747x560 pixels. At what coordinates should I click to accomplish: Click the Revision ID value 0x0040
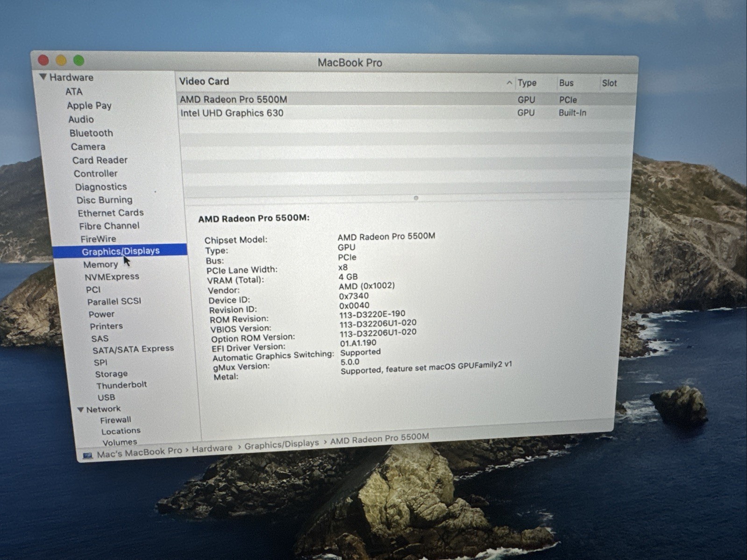click(354, 305)
